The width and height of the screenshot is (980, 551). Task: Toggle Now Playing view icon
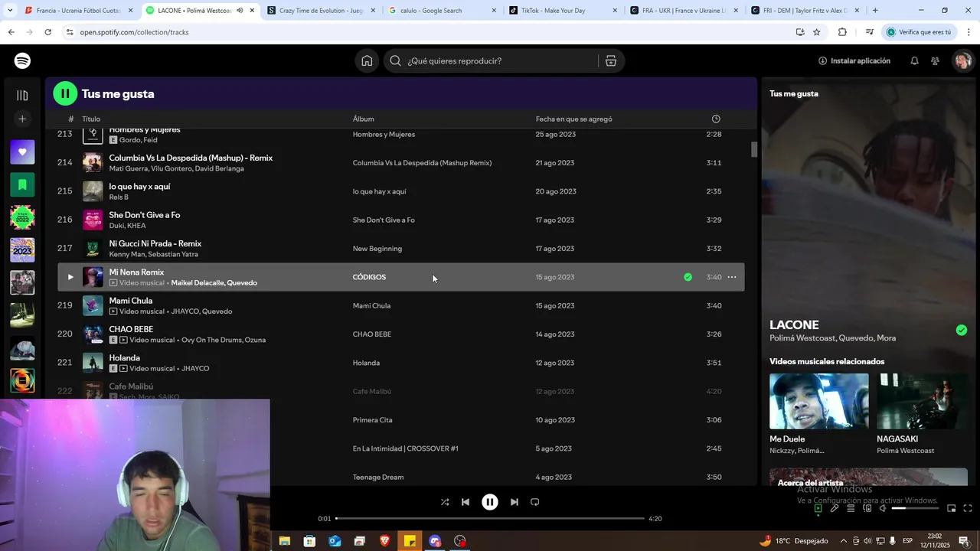818,508
